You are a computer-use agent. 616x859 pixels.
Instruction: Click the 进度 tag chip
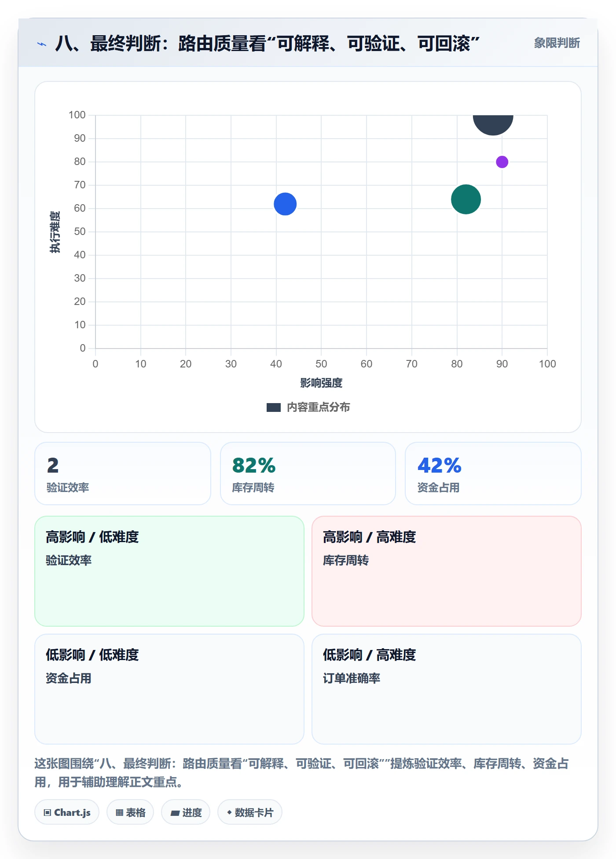(186, 812)
